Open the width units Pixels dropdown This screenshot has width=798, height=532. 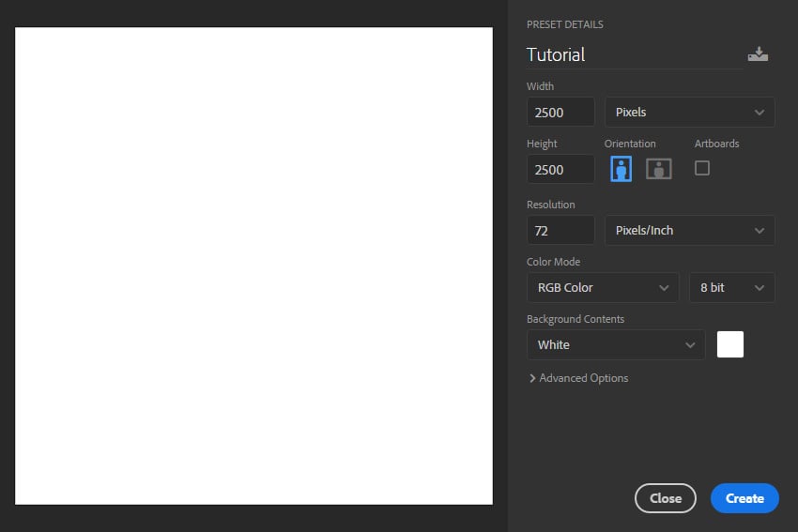[689, 112]
